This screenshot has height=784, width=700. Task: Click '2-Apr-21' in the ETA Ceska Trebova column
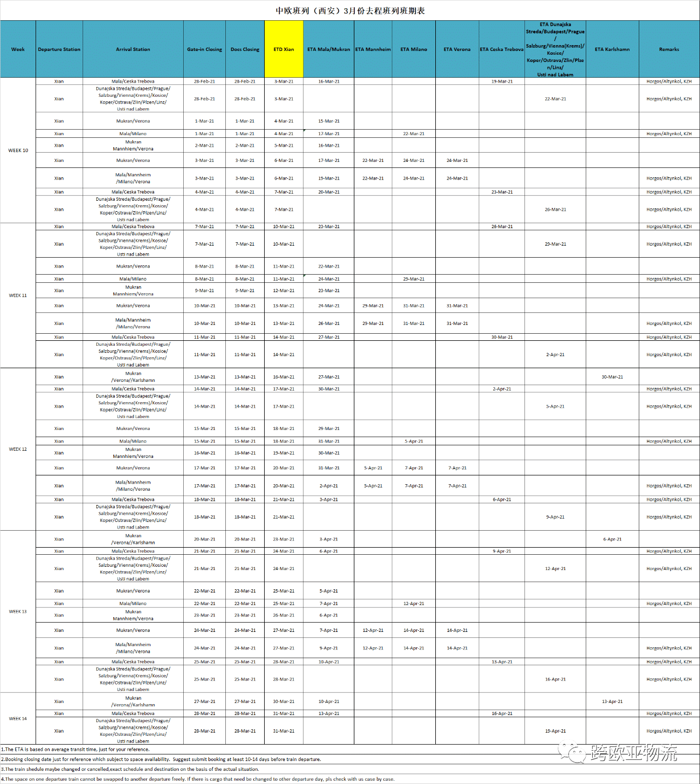[501, 389]
